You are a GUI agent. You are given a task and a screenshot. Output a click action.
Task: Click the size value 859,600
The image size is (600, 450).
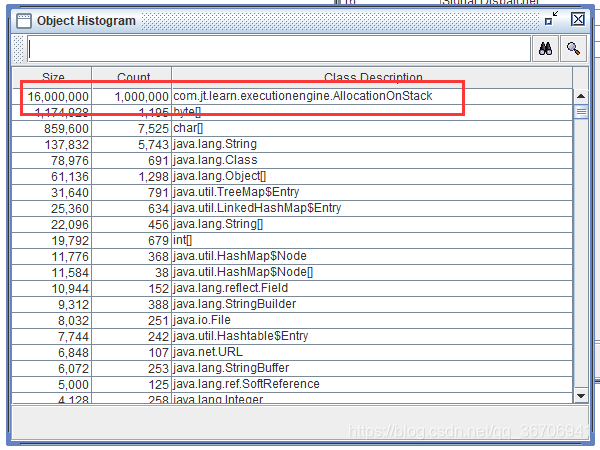[x=66, y=129]
